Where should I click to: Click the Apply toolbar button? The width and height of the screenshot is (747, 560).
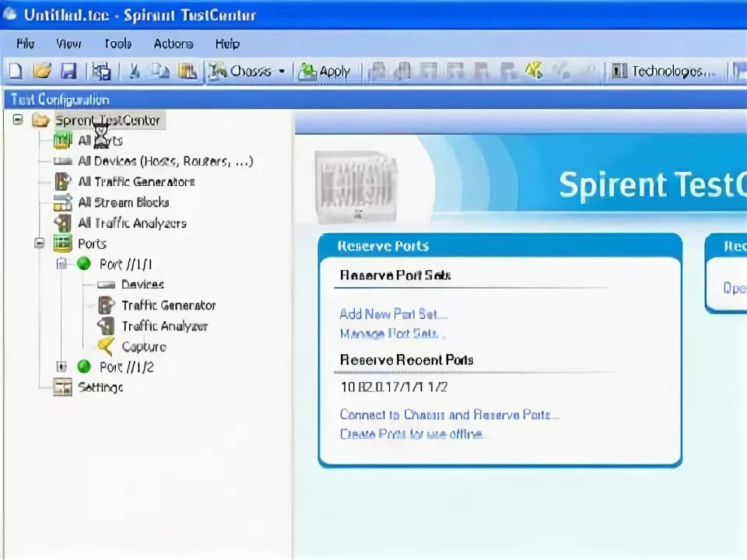point(324,72)
